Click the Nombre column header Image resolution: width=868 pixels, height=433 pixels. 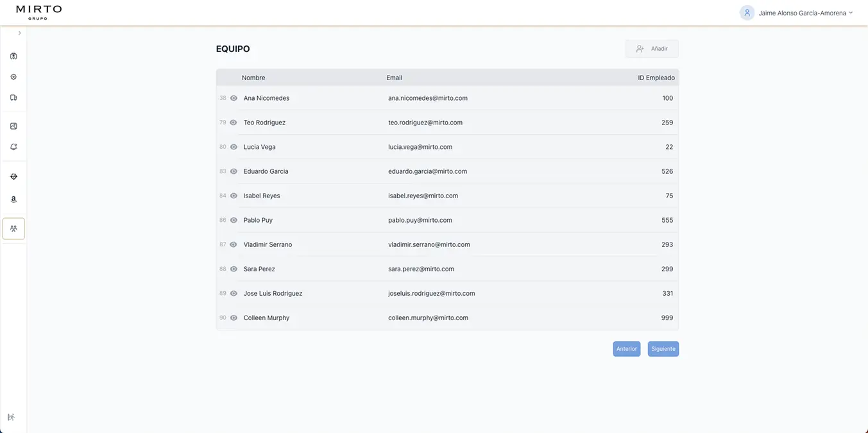[253, 78]
